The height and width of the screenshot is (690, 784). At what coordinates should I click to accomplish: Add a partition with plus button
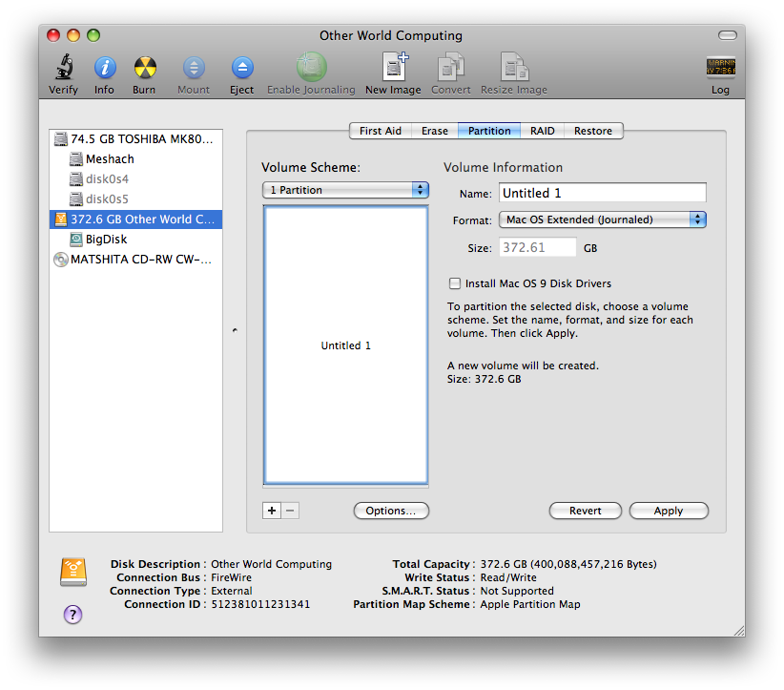coord(272,511)
